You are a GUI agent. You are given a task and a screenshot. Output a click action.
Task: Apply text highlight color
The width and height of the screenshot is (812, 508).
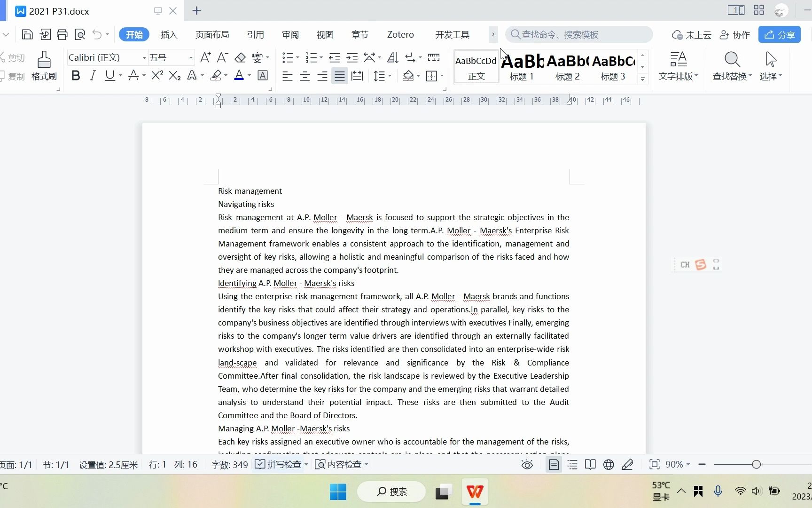coord(216,75)
